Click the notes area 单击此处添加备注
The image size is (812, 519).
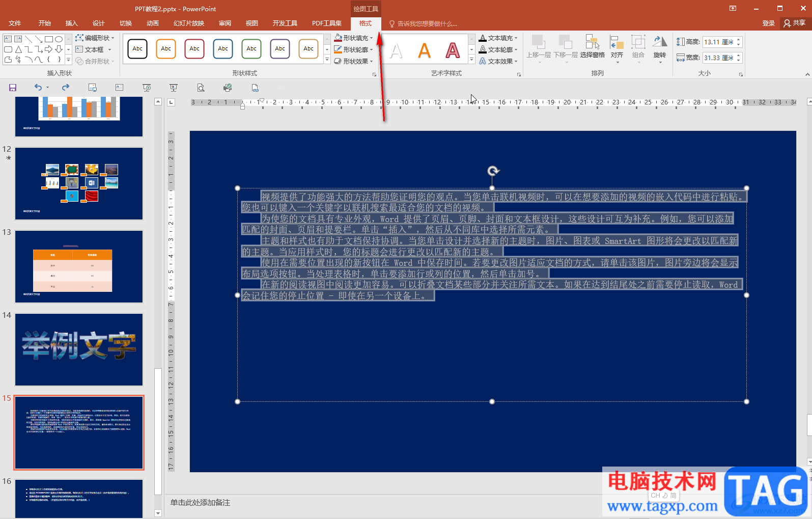click(x=200, y=503)
